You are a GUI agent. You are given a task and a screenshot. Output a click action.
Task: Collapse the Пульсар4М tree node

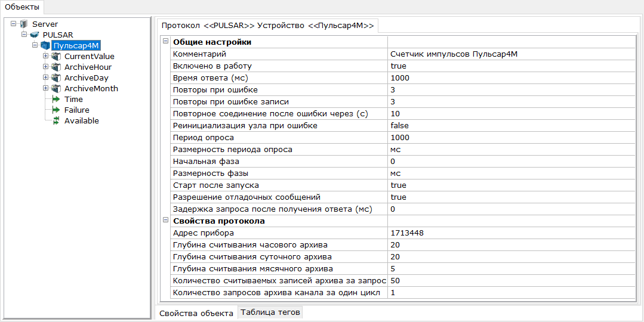pos(35,45)
